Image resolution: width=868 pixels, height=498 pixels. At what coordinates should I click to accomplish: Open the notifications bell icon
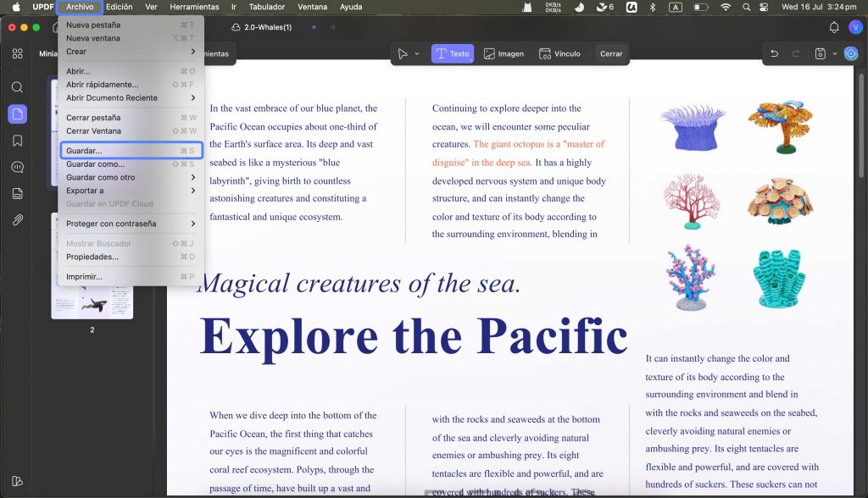coord(834,27)
